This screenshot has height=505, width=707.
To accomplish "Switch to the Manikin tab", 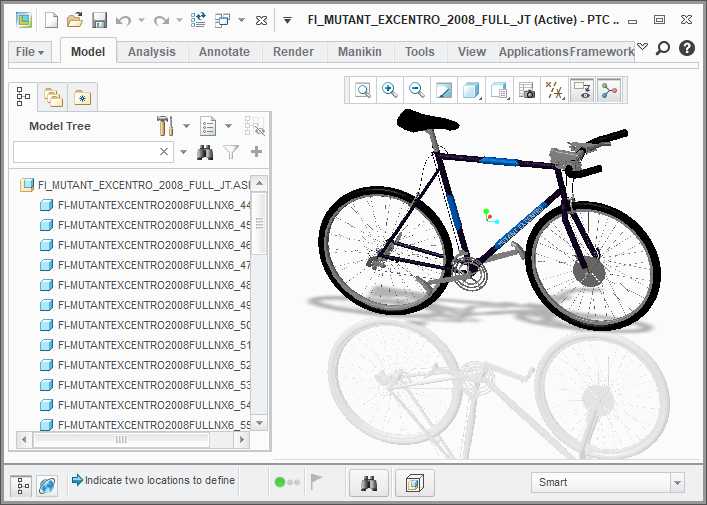I will point(360,52).
